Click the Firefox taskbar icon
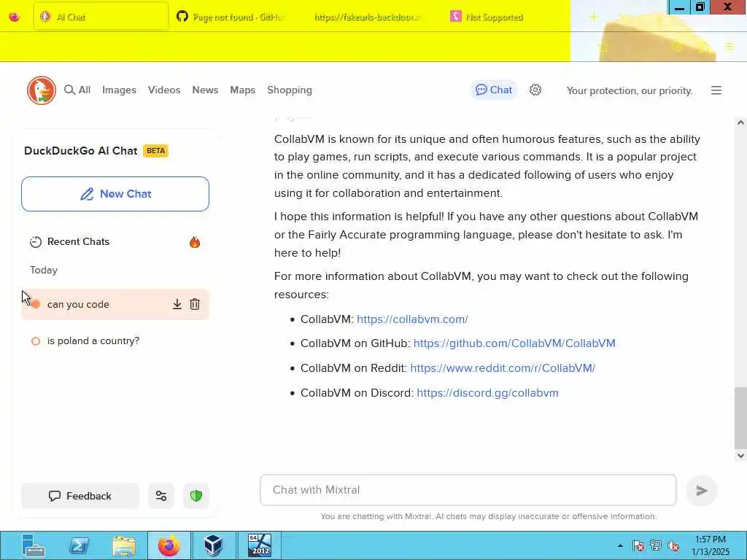Screen dimensions: 747x560 coord(169,545)
